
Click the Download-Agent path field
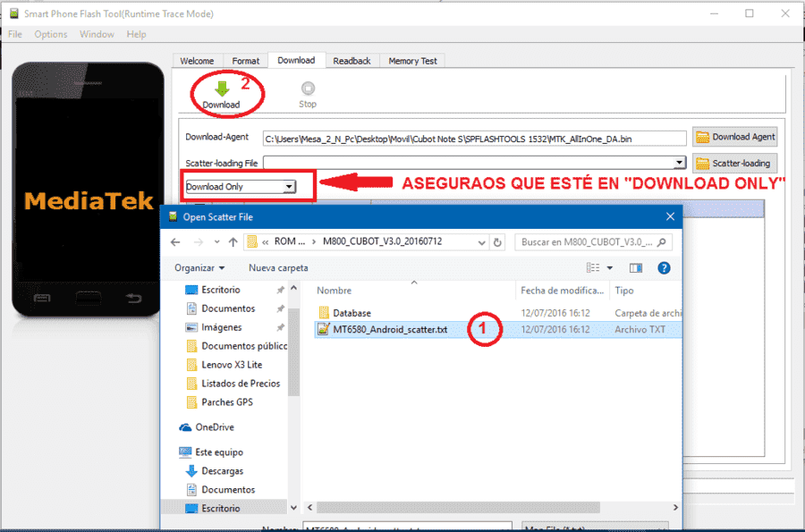[x=474, y=139]
